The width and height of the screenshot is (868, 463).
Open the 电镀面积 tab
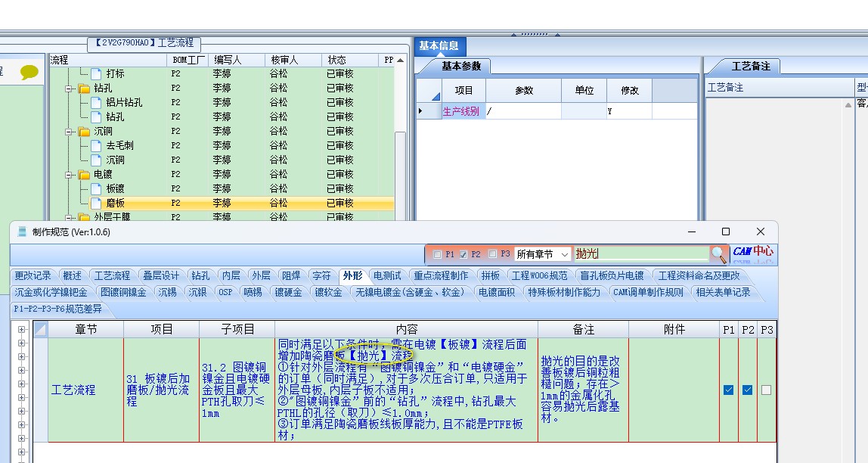[497, 292]
